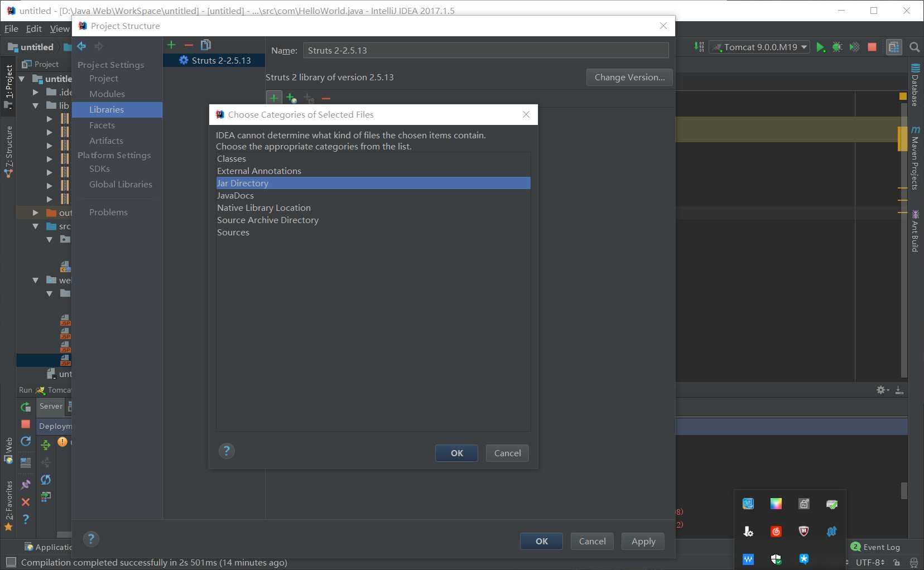This screenshot has width=924, height=570.
Task: Open the View menu
Action: pyautogui.click(x=60, y=28)
